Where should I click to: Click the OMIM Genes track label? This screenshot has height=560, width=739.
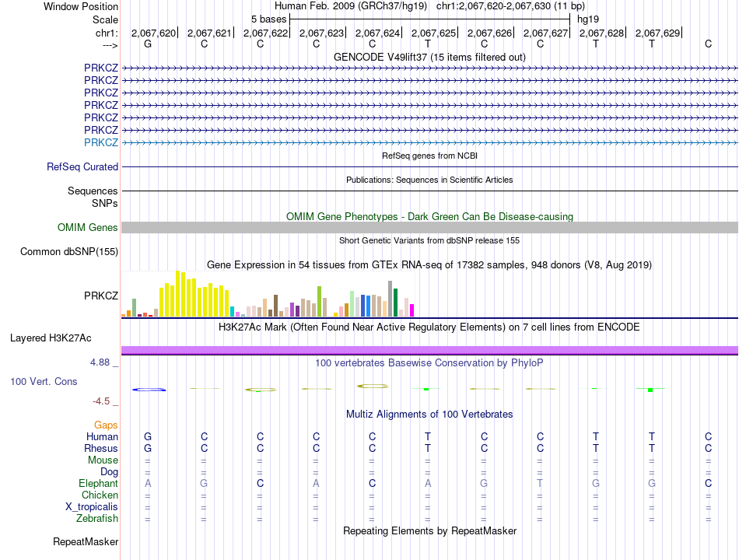pyautogui.click(x=88, y=228)
